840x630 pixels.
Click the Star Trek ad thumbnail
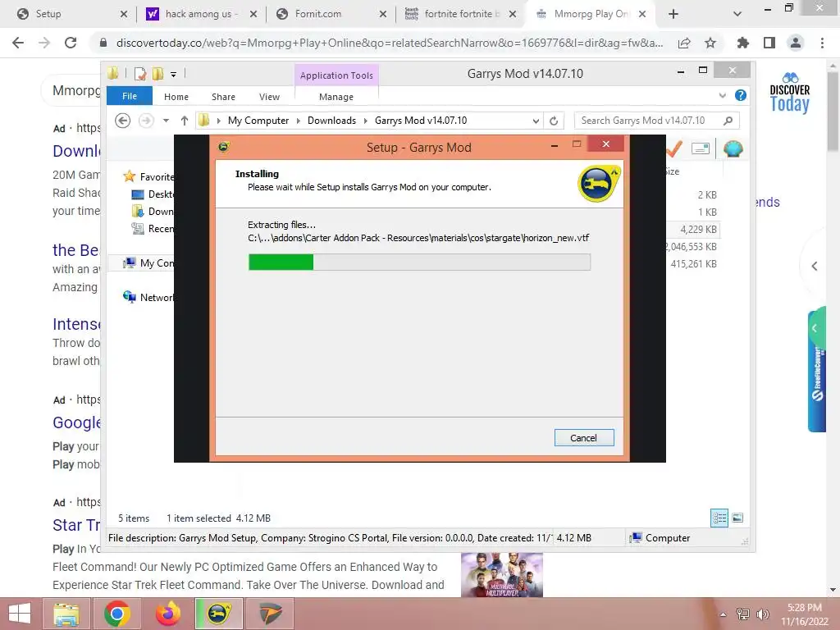coord(502,575)
